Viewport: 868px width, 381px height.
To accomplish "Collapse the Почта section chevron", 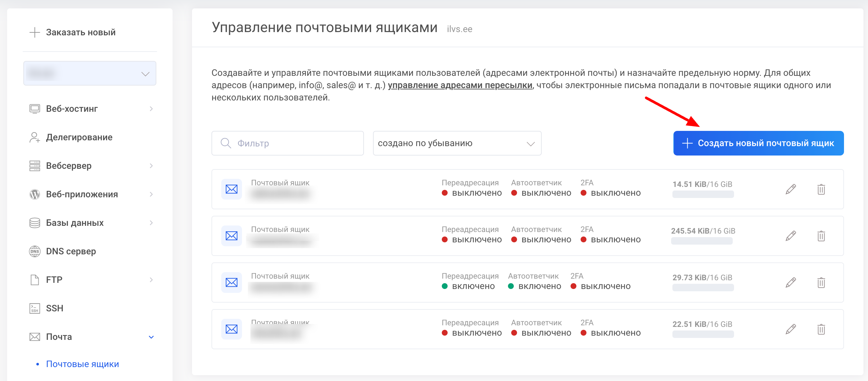I will coord(151,337).
